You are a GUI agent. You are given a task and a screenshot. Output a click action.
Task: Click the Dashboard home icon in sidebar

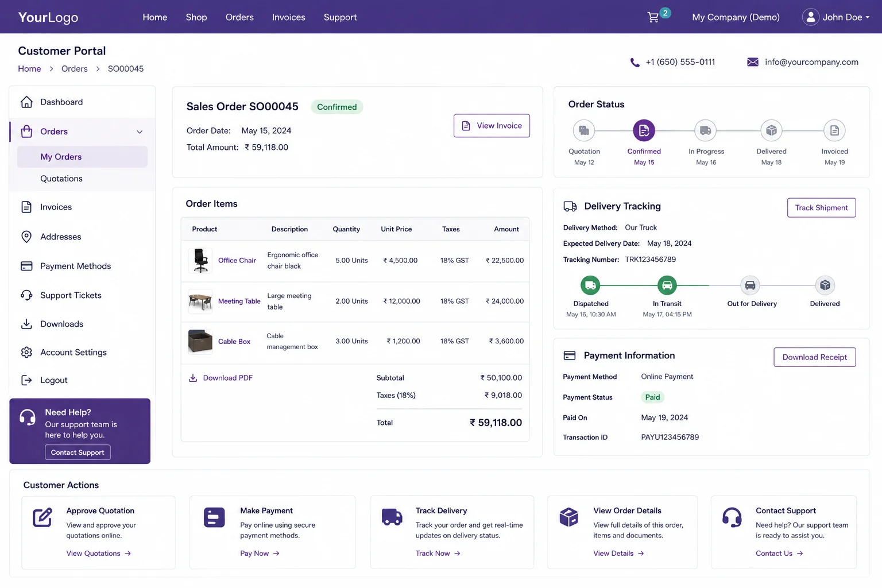point(26,102)
